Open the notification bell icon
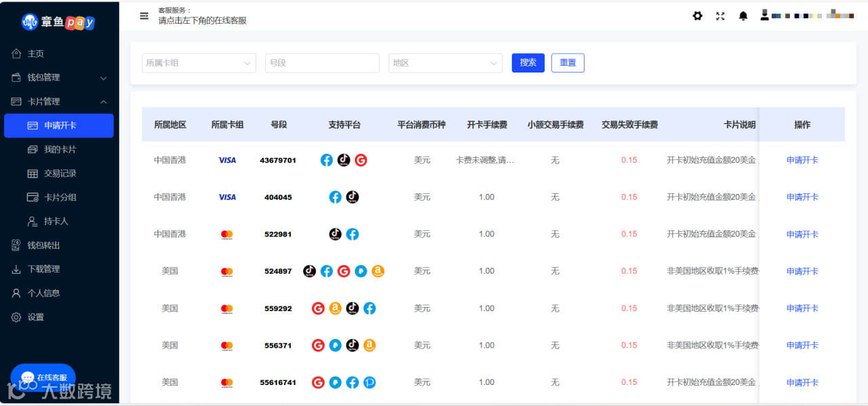Image resolution: width=868 pixels, height=406 pixels. point(743,16)
